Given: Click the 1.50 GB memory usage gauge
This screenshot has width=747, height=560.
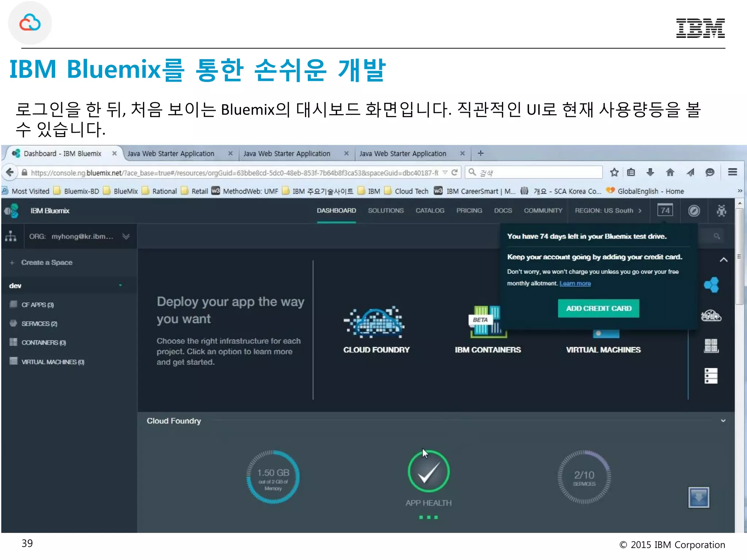Looking at the screenshot, I should [273, 477].
